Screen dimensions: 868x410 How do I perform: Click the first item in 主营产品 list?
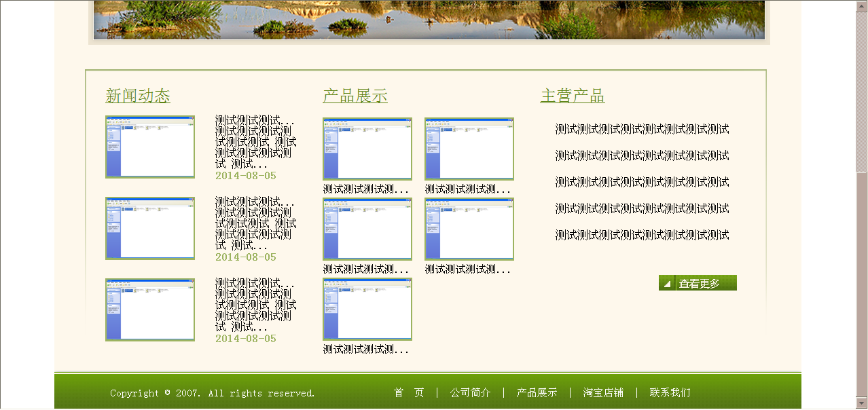point(642,129)
